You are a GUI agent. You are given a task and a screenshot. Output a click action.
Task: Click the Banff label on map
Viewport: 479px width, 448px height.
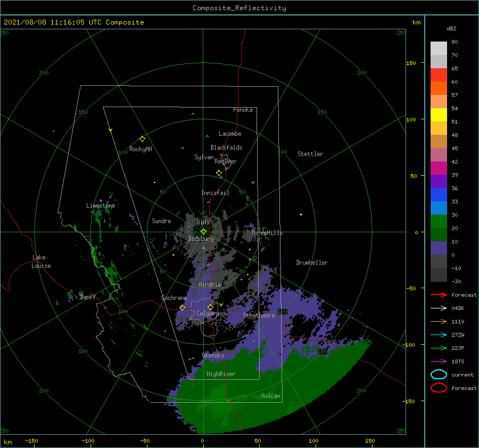88,297
